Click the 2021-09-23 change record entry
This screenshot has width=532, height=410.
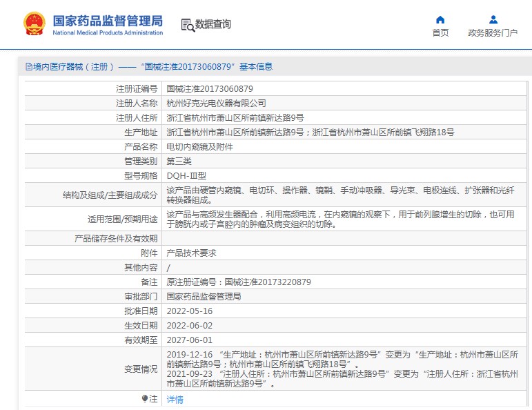coord(342,379)
